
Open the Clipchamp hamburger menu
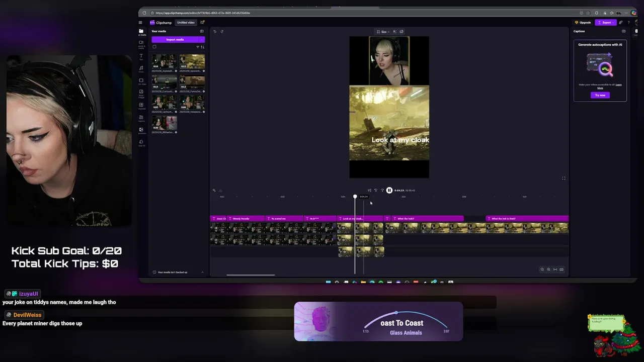[x=140, y=23]
